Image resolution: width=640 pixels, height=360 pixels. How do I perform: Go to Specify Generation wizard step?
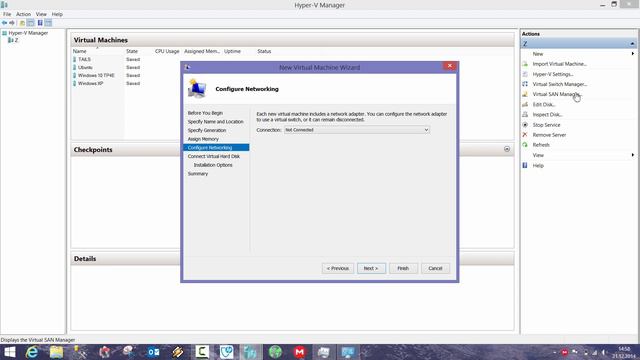point(207,130)
